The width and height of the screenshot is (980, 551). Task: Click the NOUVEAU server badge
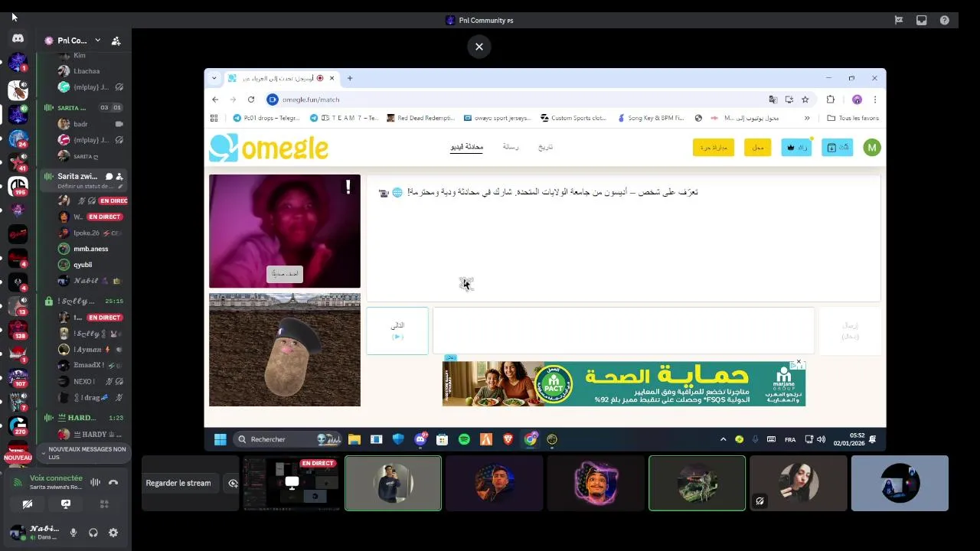point(18,458)
